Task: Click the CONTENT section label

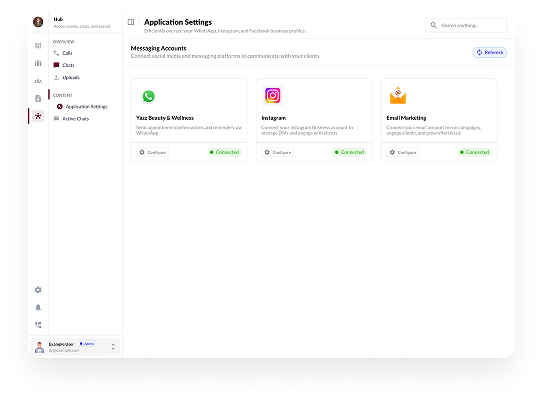Action: pyautogui.click(x=63, y=95)
